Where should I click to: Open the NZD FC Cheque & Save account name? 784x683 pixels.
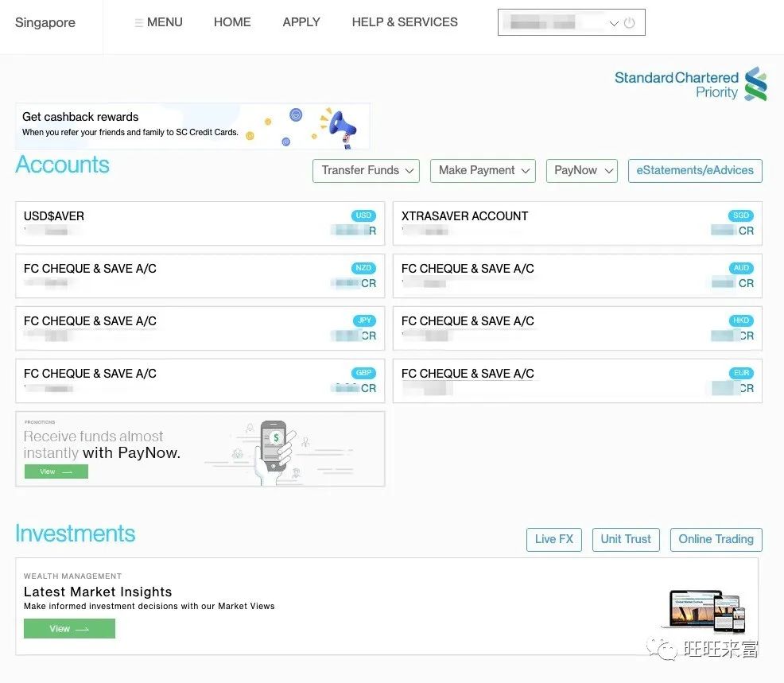pos(90,269)
